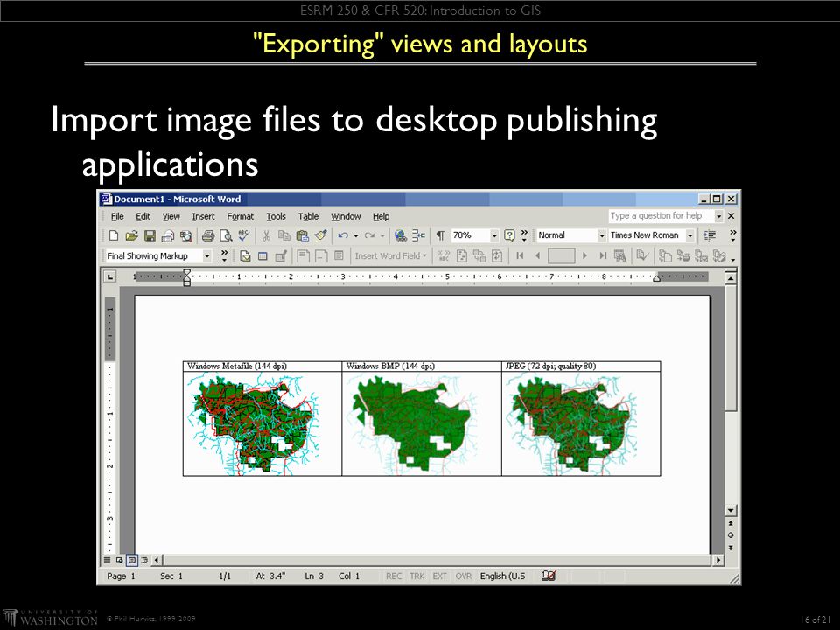
Task: Click the Main Document Setup icon
Action: point(245,256)
